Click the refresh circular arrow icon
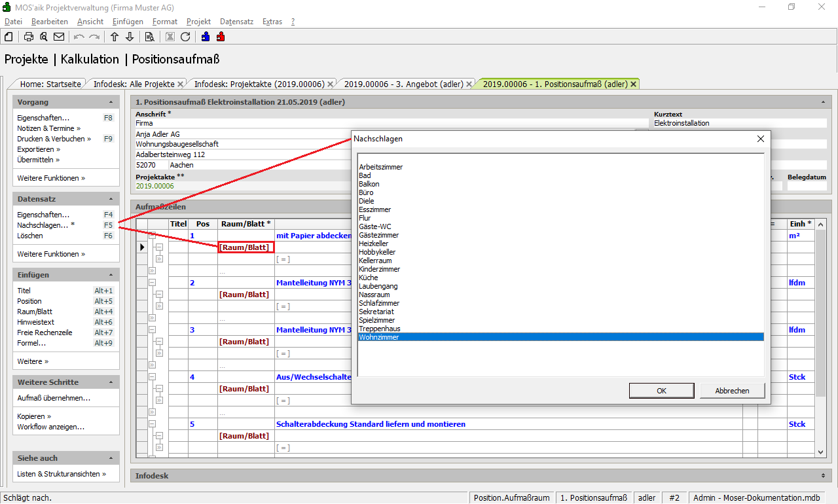The width and height of the screenshot is (838, 504). (185, 37)
